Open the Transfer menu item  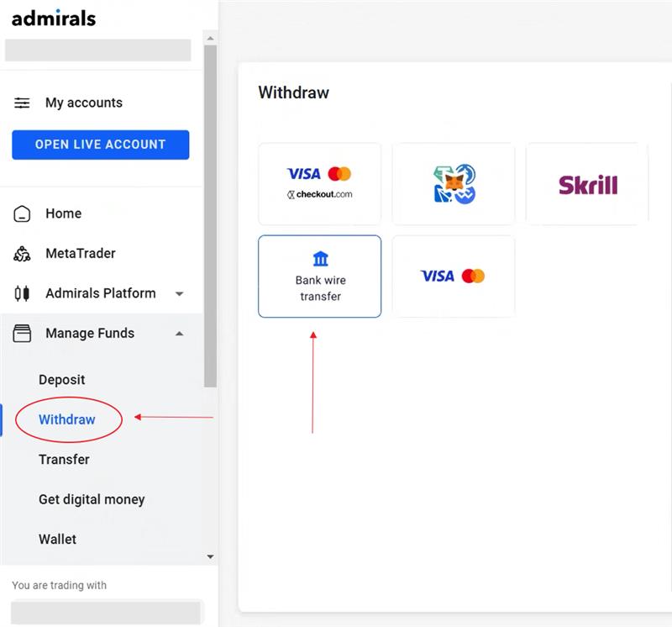click(x=65, y=459)
